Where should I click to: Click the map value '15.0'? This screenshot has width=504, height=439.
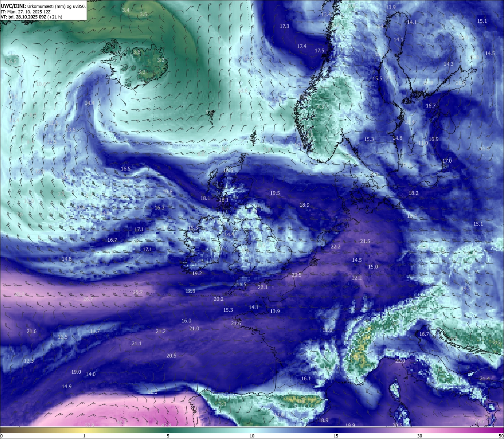click(x=373, y=267)
